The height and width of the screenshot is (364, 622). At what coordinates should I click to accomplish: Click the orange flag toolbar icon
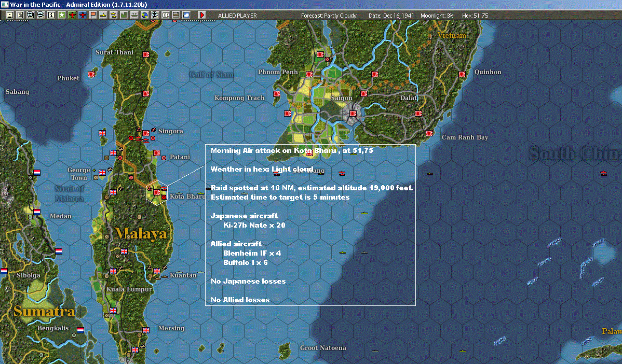click(x=93, y=15)
